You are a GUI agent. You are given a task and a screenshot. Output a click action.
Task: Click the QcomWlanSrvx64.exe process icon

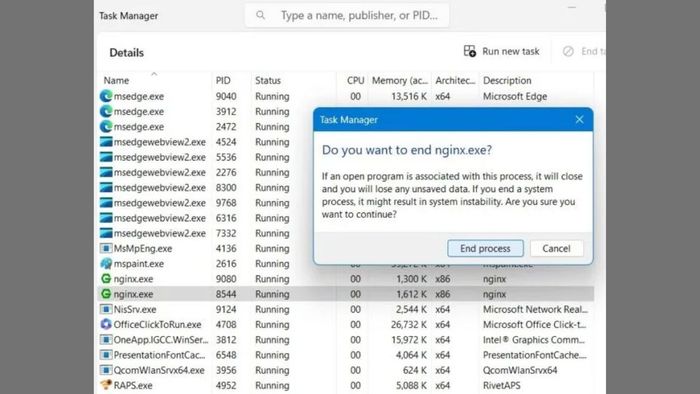pos(106,370)
